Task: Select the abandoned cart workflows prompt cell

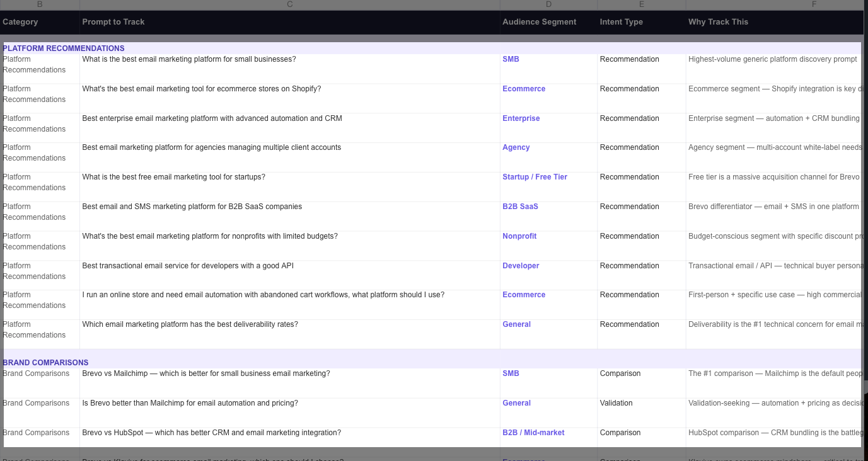Action: point(290,305)
